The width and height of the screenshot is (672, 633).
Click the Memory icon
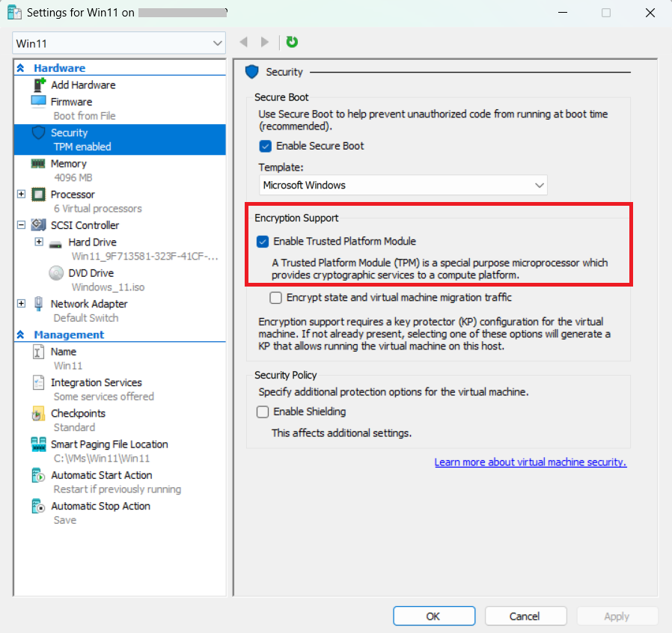click(39, 163)
